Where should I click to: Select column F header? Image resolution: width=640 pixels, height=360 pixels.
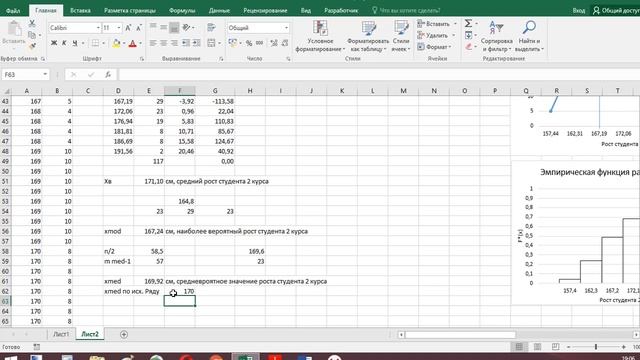pyautogui.click(x=180, y=91)
